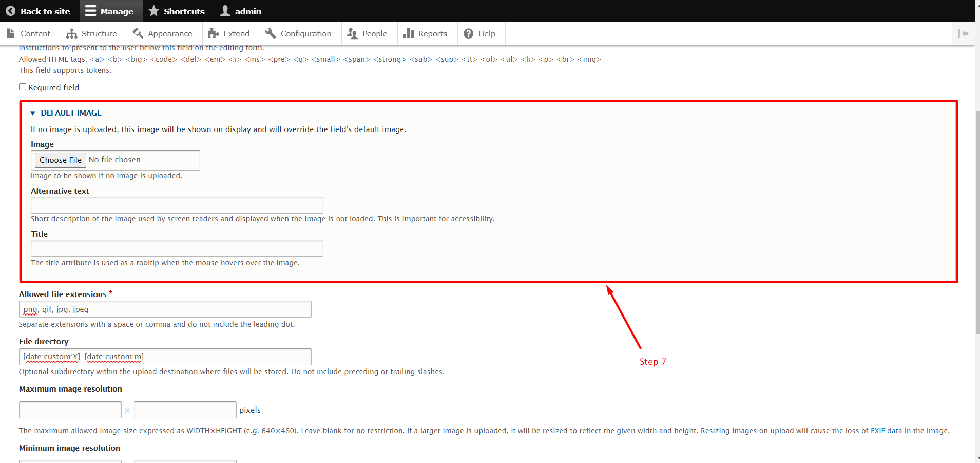Click the pixels unit text
980x463 pixels.
250,410
